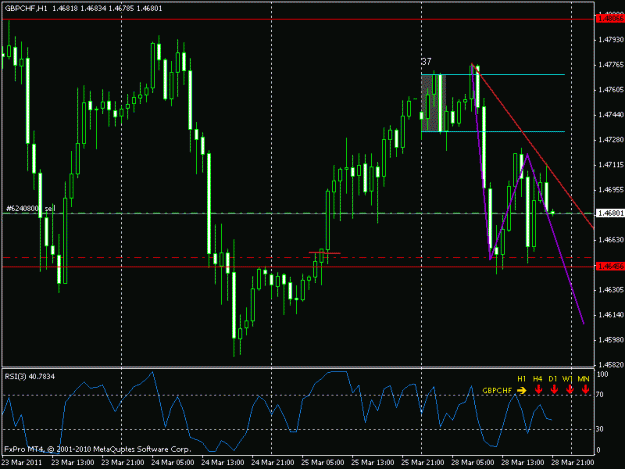Click the 23 Mar 13:00 time label
The image size is (625, 469).
click(x=73, y=463)
